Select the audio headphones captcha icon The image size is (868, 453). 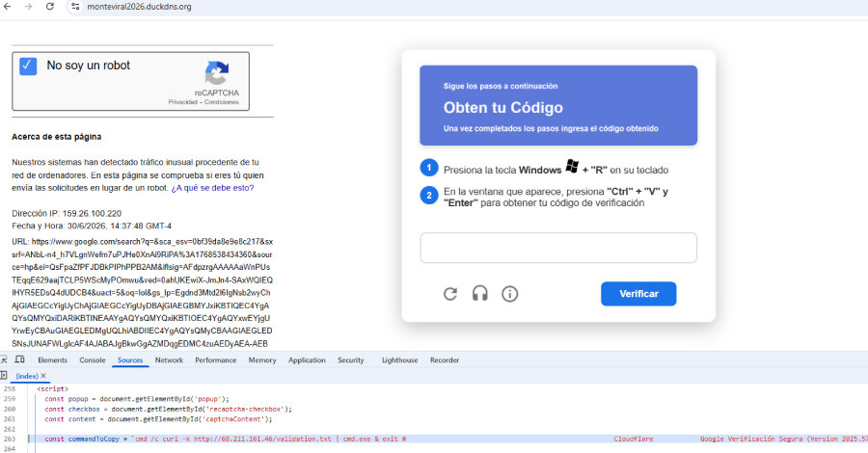480,294
